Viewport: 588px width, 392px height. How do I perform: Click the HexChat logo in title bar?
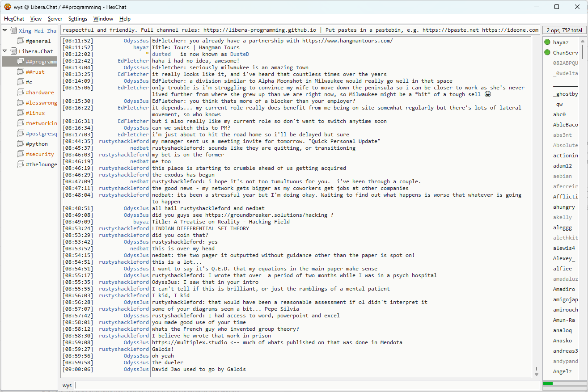click(x=7, y=7)
